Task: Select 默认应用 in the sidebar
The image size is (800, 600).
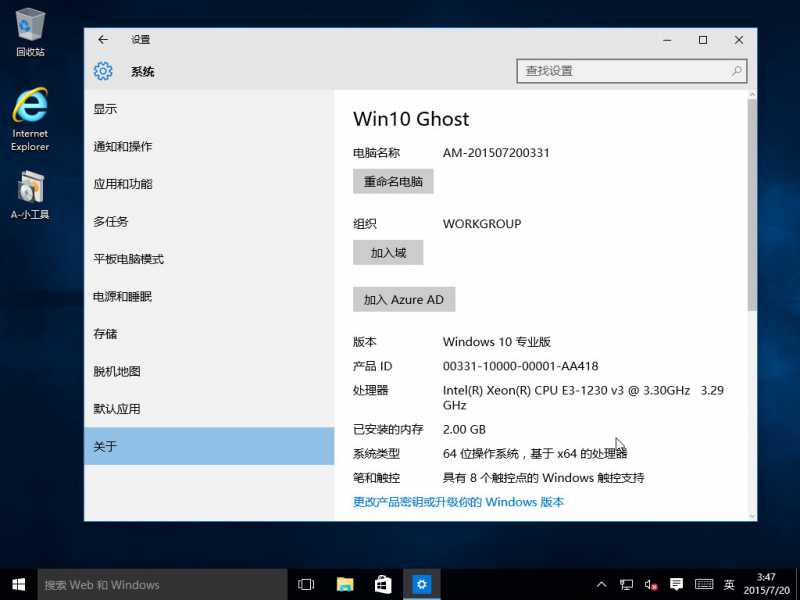Action: pyautogui.click(x=209, y=409)
